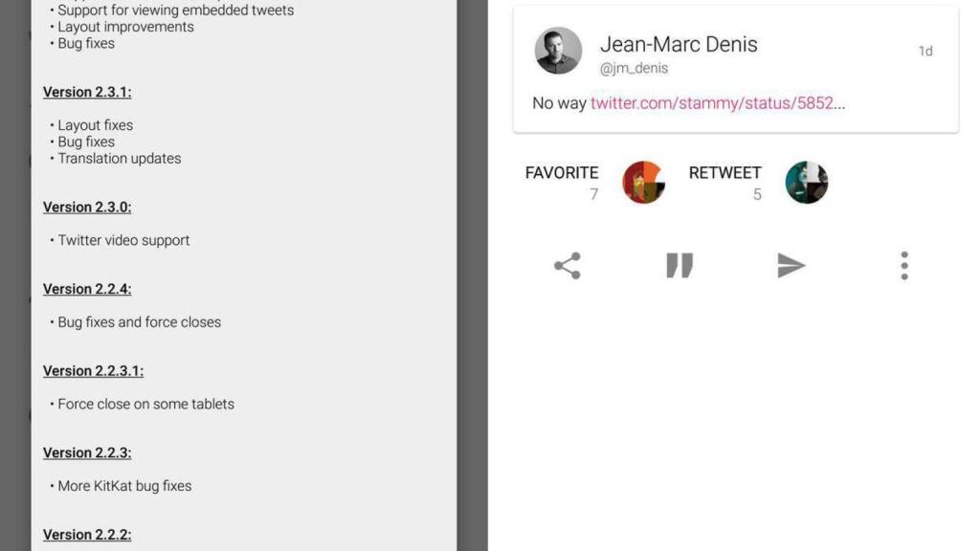Open the tweet card showing 'No way'
Screen dimensions: 980x551
(737, 69)
